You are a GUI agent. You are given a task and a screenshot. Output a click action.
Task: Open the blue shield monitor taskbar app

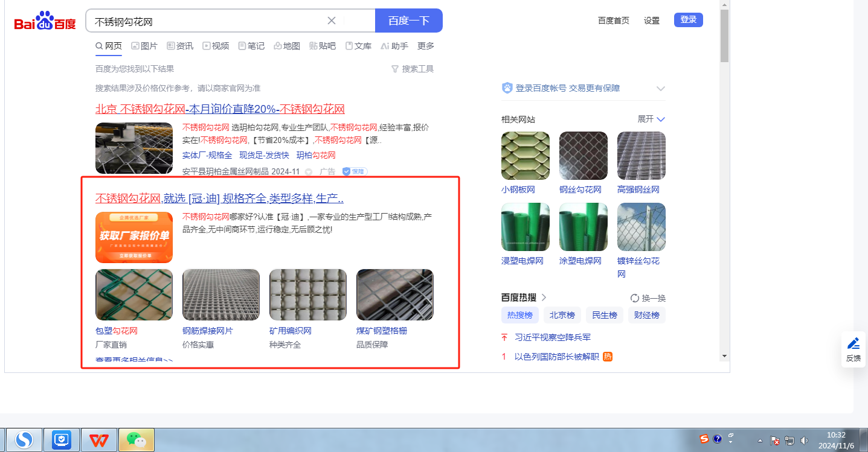coord(62,440)
